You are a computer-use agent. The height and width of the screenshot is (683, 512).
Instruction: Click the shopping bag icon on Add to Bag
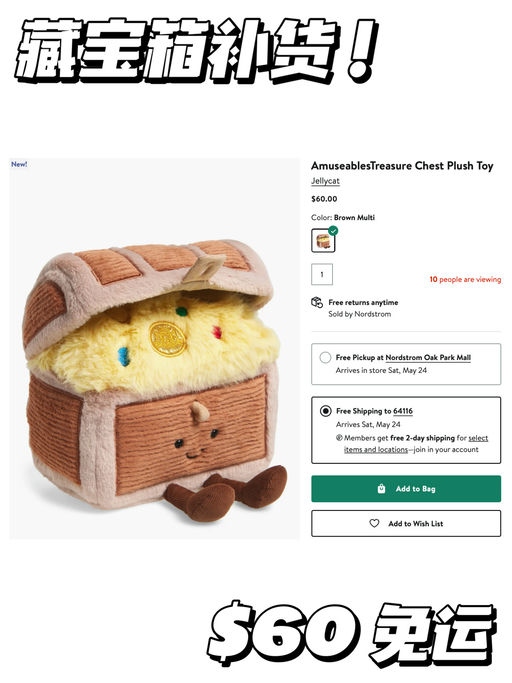pos(381,488)
